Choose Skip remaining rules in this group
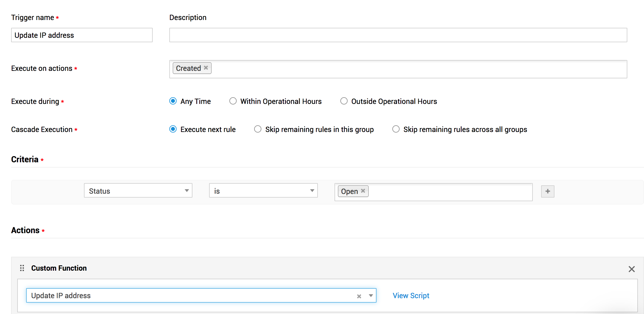 tap(258, 129)
